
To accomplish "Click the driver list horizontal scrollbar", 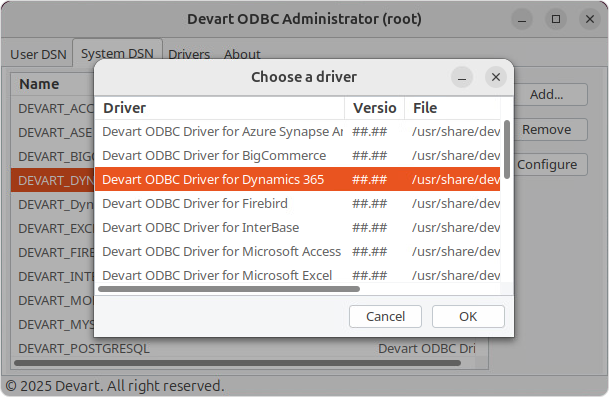I will pyautogui.click(x=229, y=289).
